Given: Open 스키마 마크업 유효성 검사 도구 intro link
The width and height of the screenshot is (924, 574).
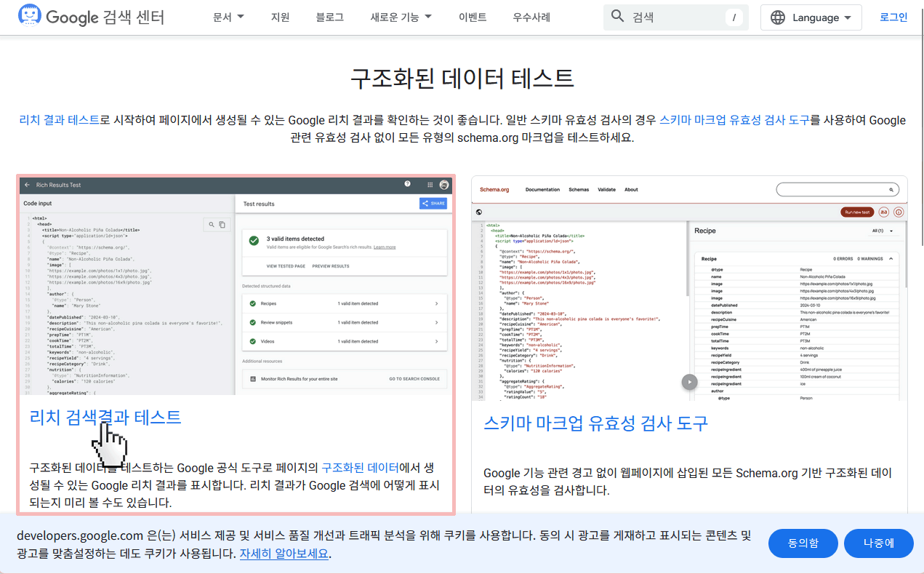Looking at the screenshot, I should pyautogui.click(x=734, y=120).
